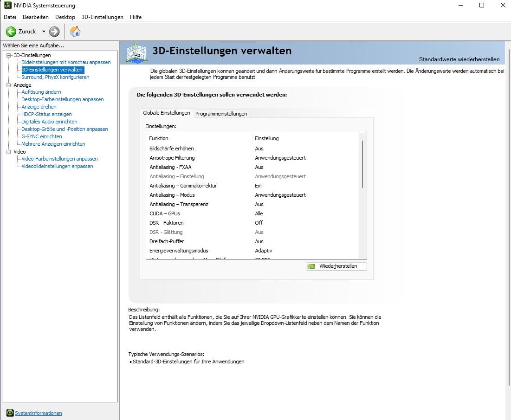This screenshot has height=420, width=511.
Task: Select the Anisotrope Filterung row
Action: point(252,158)
